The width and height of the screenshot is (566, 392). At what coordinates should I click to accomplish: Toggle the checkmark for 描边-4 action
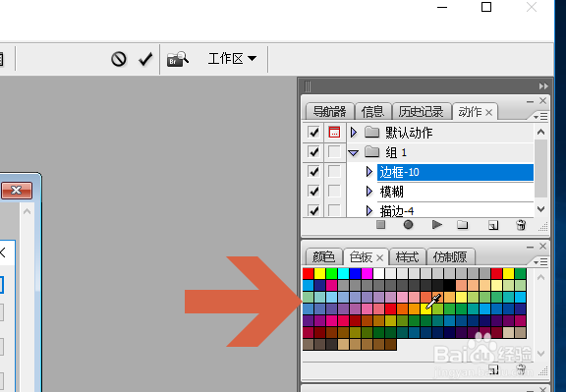tap(313, 210)
